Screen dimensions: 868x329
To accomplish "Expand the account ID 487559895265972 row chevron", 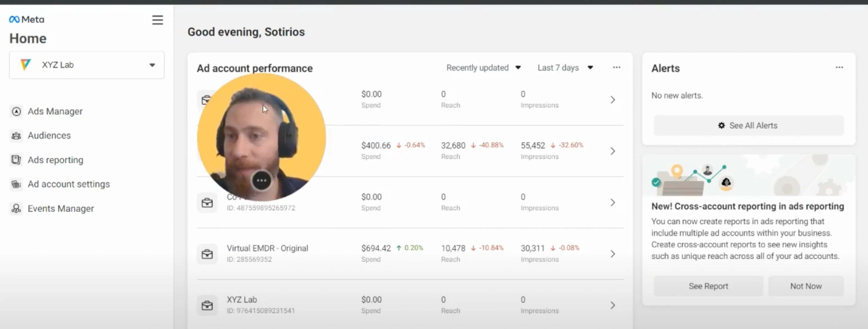I will pyautogui.click(x=613, y=202).
